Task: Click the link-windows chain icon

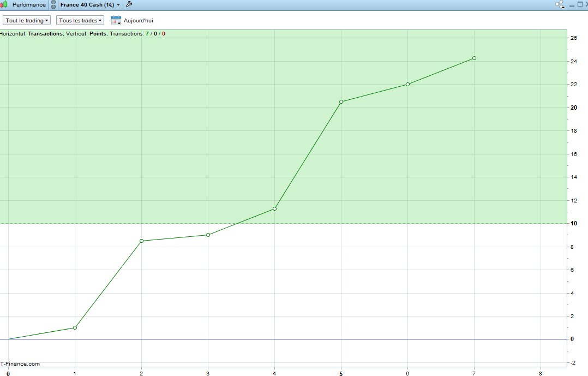Action: pyautogui.click(x=53, y=4)
